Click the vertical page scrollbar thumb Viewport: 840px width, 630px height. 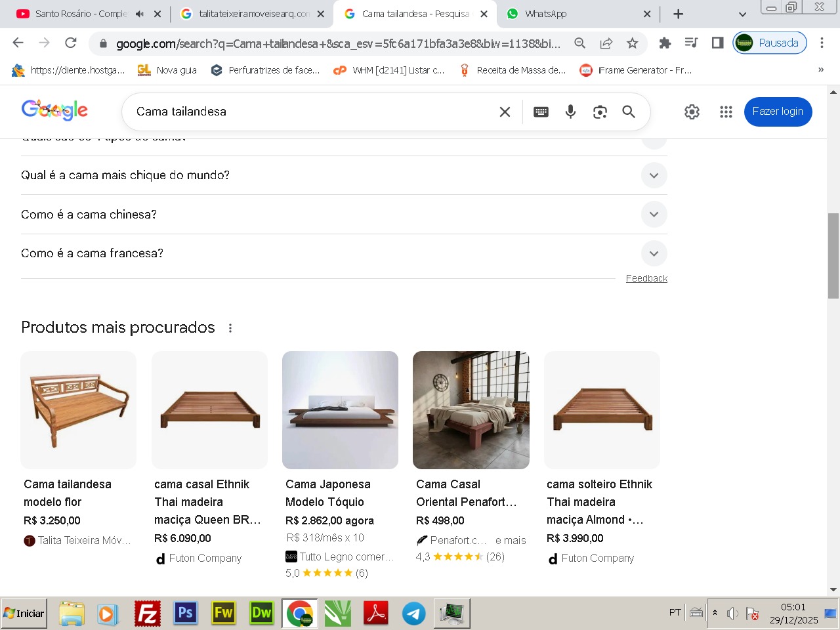tap(833, 256)
